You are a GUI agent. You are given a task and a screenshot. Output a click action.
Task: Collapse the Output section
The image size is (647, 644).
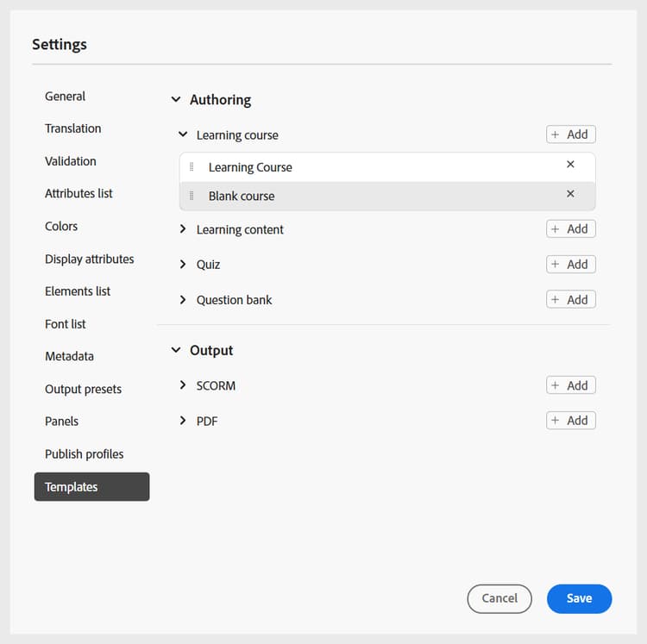point(176,350)
